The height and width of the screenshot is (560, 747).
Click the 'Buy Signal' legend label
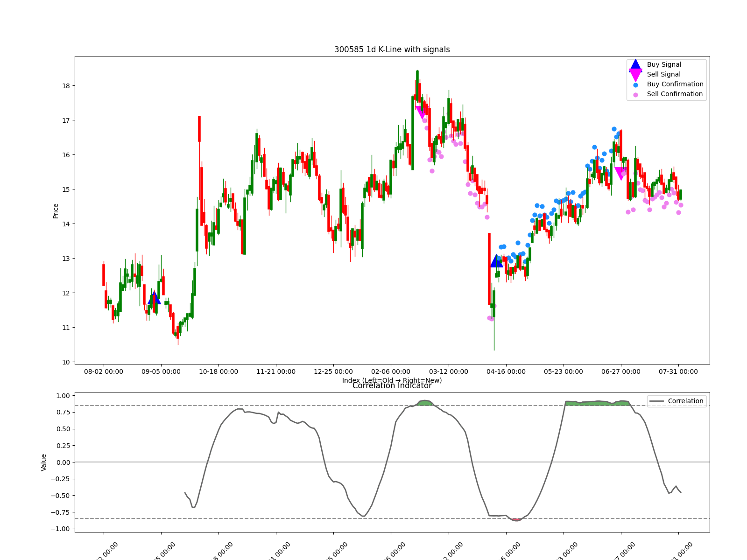pos(664,64)
